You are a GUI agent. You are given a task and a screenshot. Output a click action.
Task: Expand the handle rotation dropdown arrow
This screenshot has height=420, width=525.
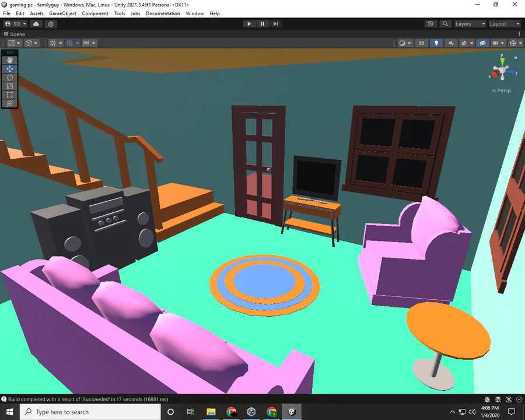click(x=36, y=43)
